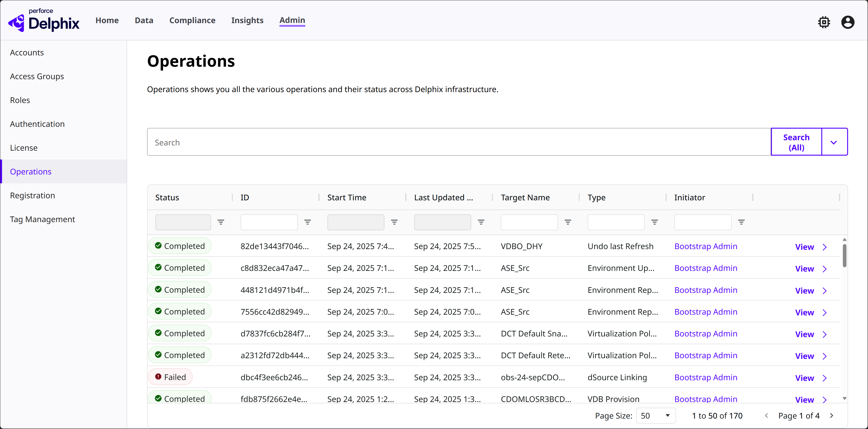
Task: Focus the main Search input field
Action: [x=458, y=142]
